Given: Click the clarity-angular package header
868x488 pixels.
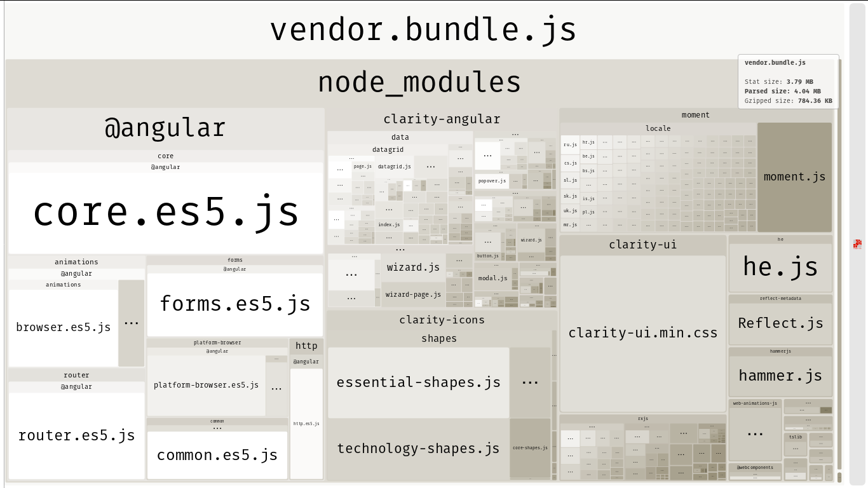Looking at the screenshot, I should click(442, 119).
